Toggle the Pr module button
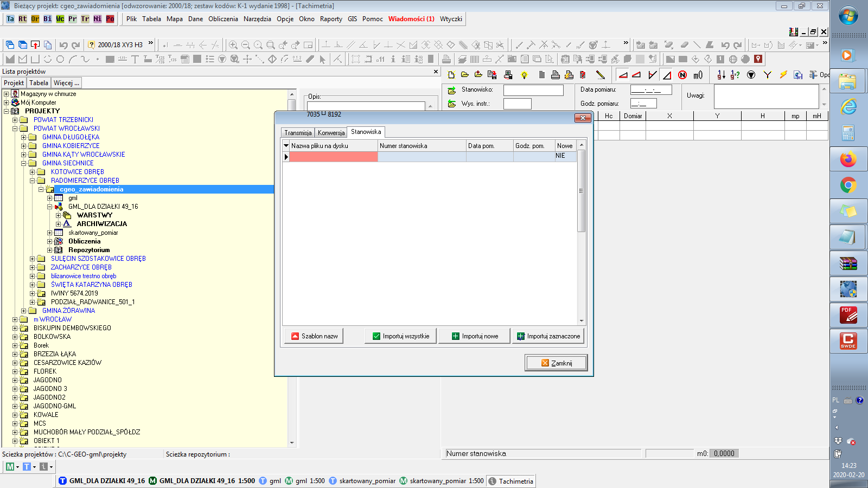The image size is (868, 488). click(x=73, y=19)
